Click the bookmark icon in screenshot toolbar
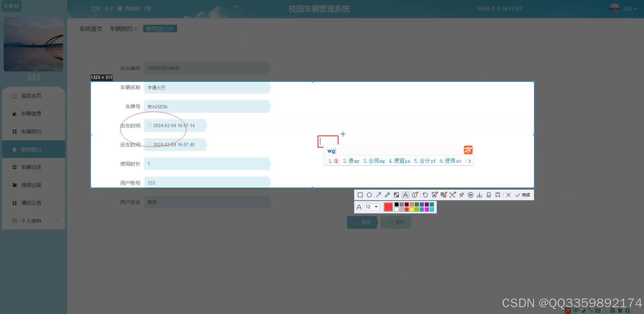Viewport: 644px width, 314px height. pos(498,195)
